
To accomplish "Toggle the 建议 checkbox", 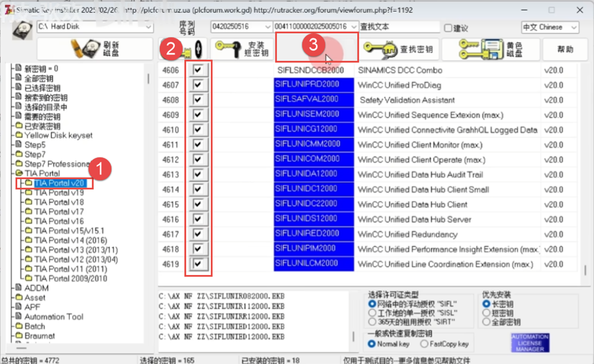I will pos(448,28).
